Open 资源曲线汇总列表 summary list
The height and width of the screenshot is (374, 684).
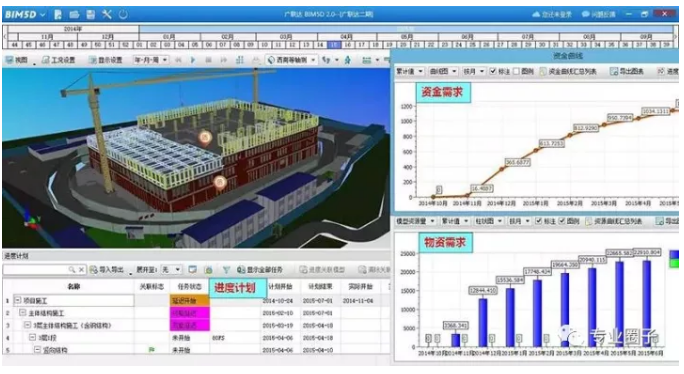coord(613,221)
